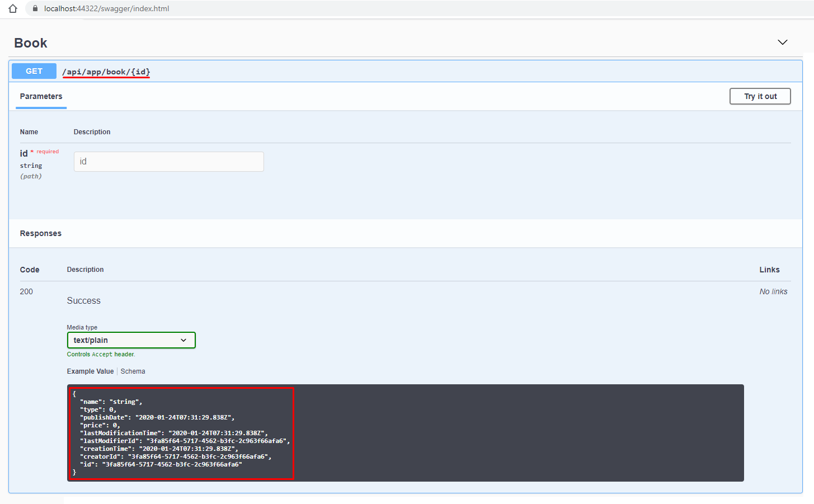Collapse the Book section chevron
Screen dimensions: 814x504
pyautogui.click(x=783, y=43)
